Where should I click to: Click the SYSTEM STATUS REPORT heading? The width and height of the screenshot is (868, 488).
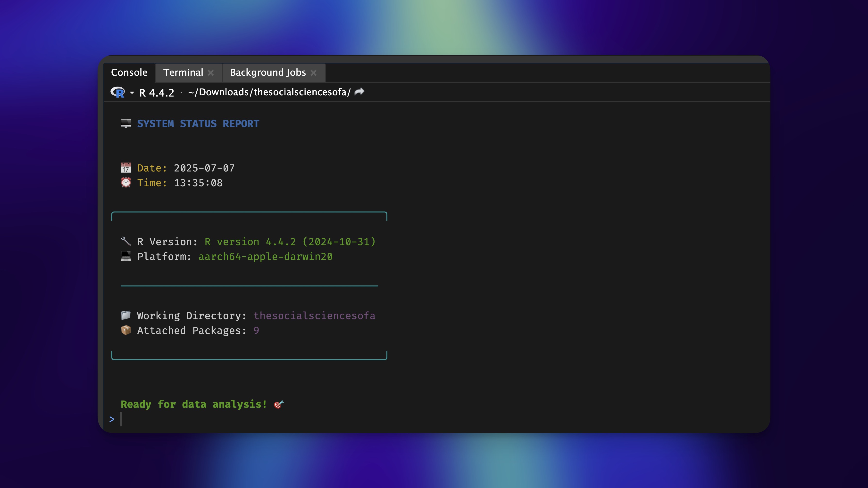[198, 124]
